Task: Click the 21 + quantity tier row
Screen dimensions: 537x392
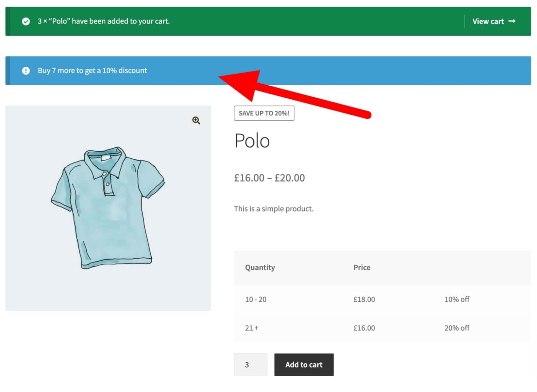Action: [x=382, y=328]
